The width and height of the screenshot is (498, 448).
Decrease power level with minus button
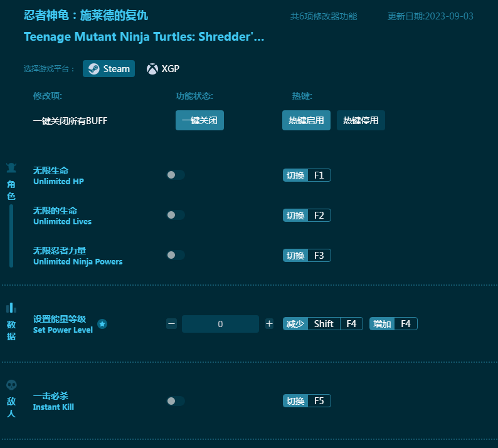pos(171,324)
